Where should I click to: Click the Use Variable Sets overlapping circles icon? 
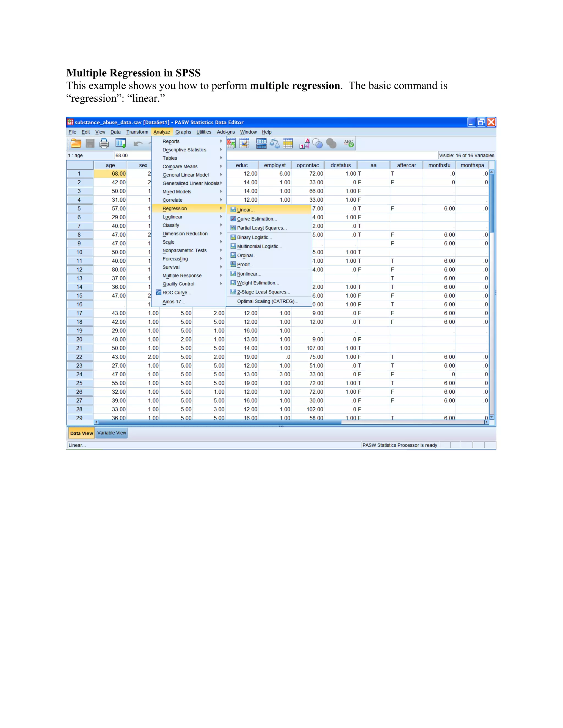tap(318, 143)
